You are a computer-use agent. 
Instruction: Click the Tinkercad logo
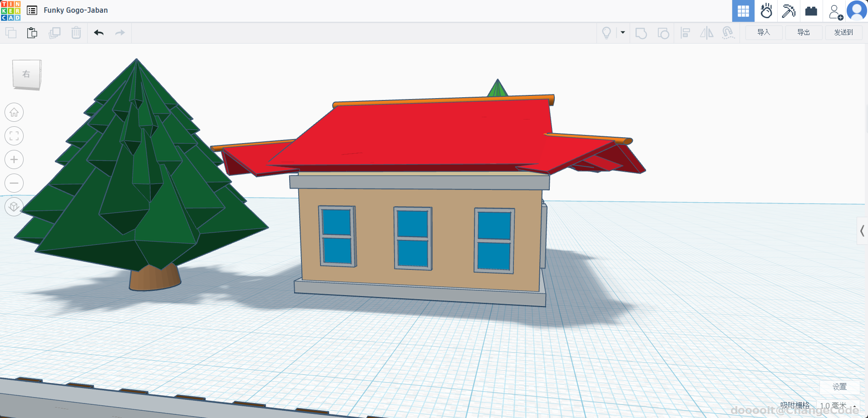(11, 11)
